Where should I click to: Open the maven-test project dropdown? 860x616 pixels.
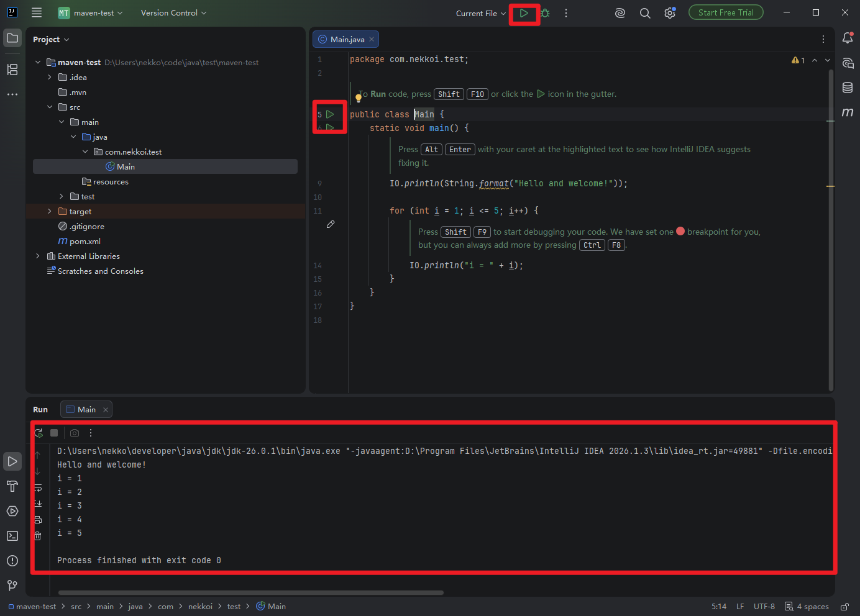click(91, 12)
